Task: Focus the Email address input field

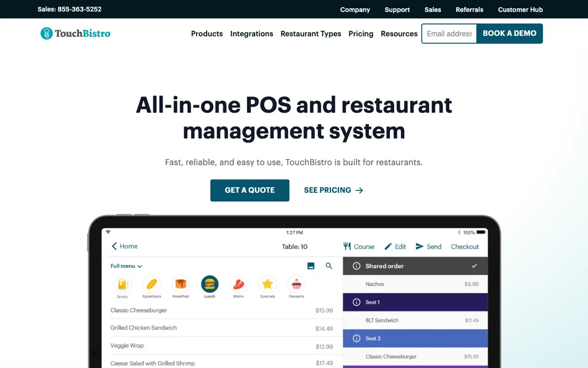Action: (x=449, y=33)
